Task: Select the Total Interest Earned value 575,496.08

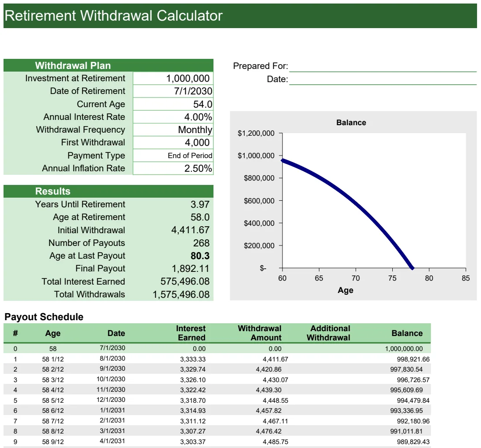Action: coord(185,282)
